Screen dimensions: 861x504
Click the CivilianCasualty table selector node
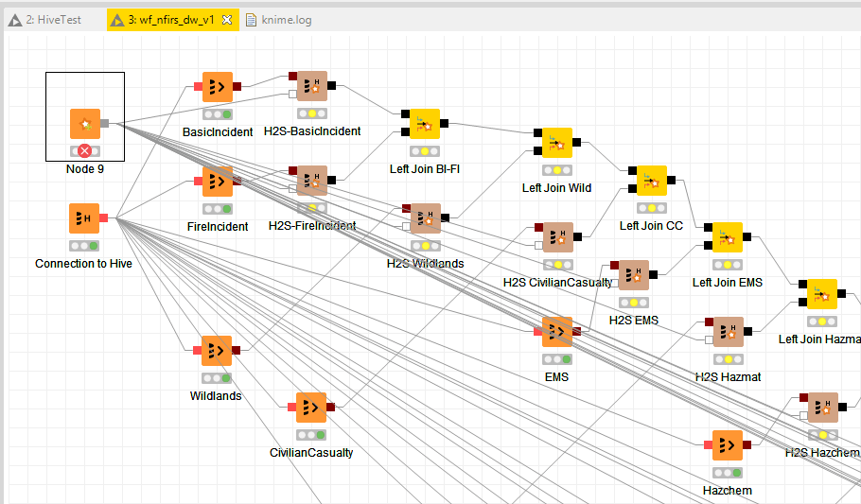(310, 408)
